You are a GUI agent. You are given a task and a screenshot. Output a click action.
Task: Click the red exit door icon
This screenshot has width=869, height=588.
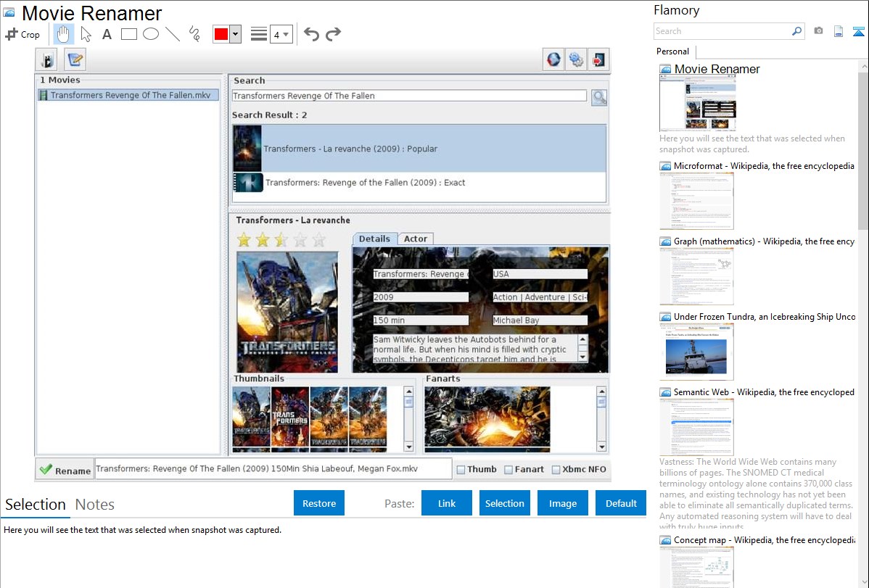click(x=598, y=59)
